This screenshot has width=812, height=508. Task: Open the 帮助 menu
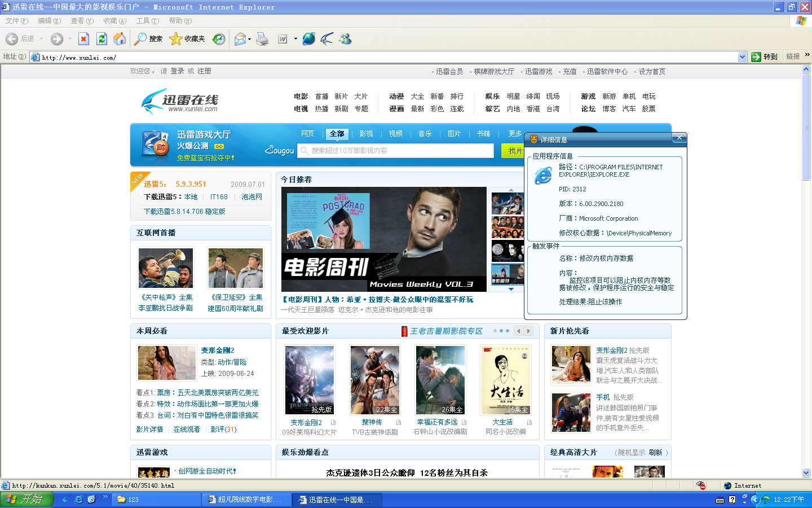pyautogui.click(x=180, y=21)
